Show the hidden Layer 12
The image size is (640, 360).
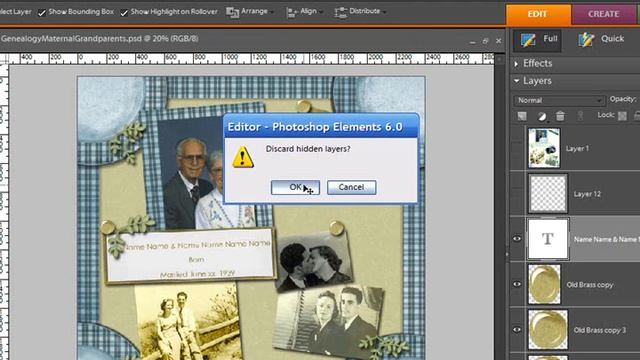[x=517, y=193]
